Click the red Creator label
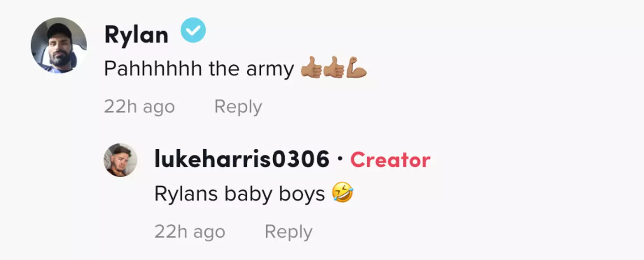The height and width of the screenshot is (260, 644). point(390,160)
